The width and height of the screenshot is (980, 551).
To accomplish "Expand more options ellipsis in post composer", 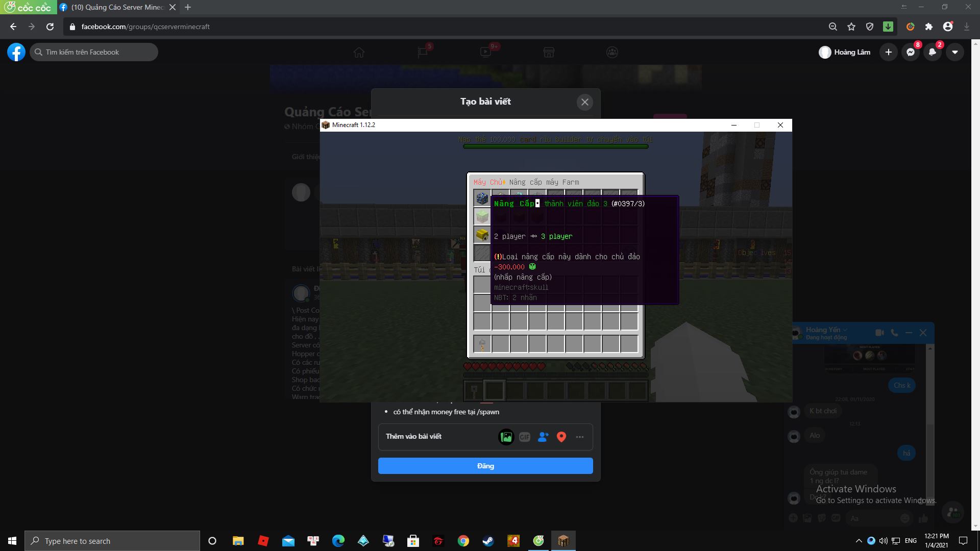I will point(579,437).
